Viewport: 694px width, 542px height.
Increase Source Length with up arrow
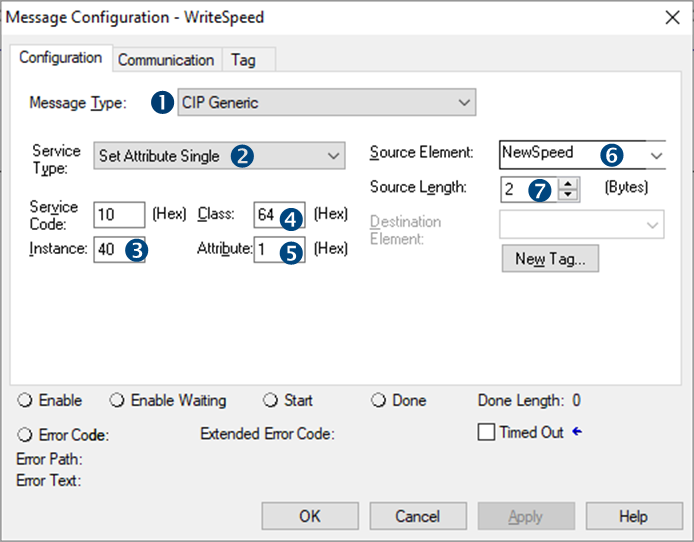[569, 183]
